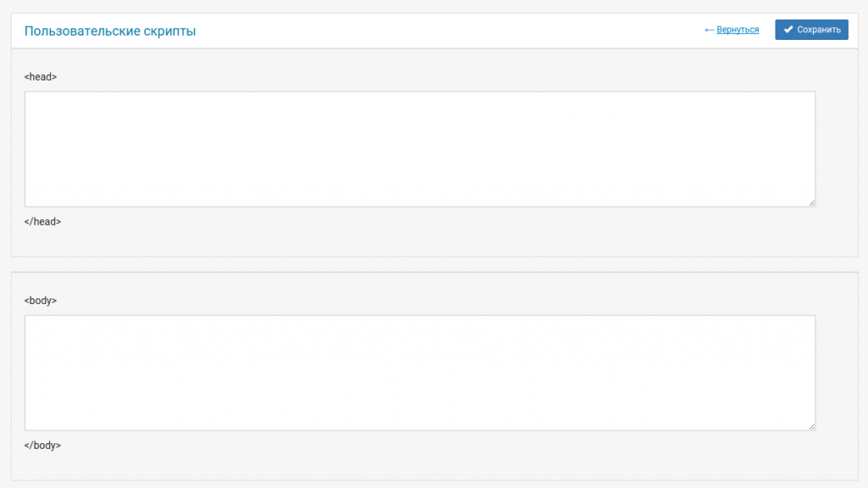
Task: Grab the resize grip of head textarea
Action: coord(811,203)
